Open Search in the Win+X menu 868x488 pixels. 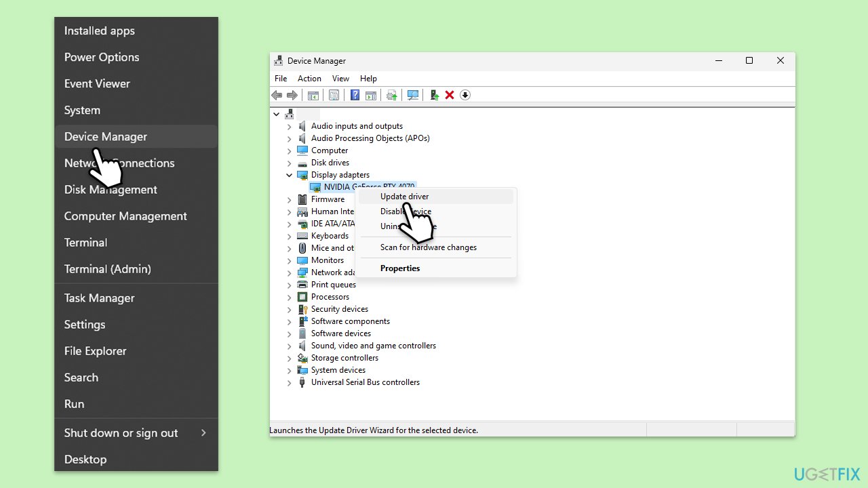click(x=136, y=377)
